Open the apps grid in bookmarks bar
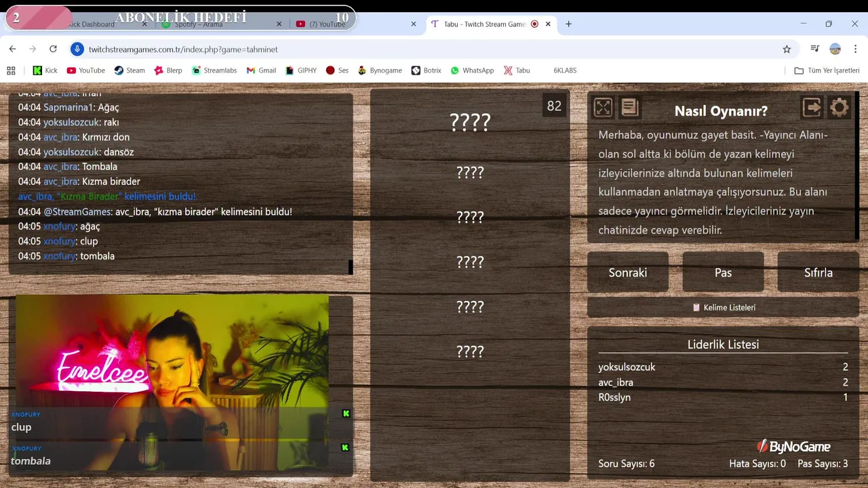 pyautogui.click(x=11, y=70)
